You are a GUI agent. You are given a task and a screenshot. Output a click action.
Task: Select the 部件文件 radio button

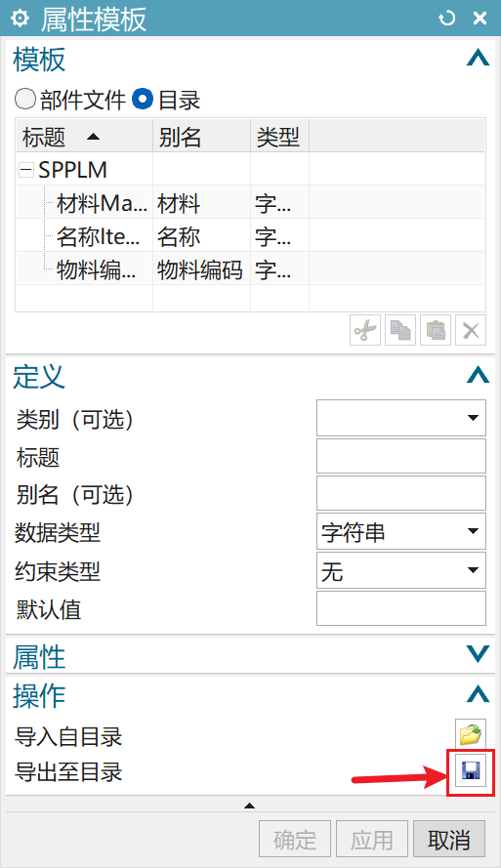click(25, 100)
